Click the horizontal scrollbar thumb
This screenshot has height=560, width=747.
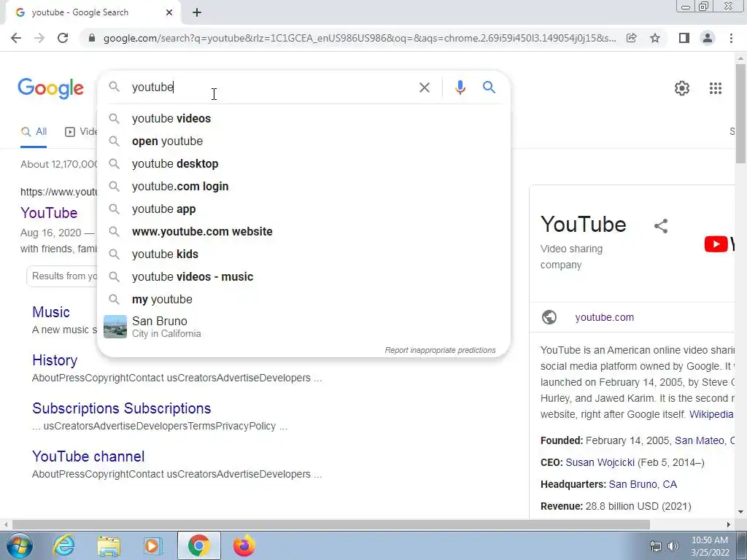(330, 524)
